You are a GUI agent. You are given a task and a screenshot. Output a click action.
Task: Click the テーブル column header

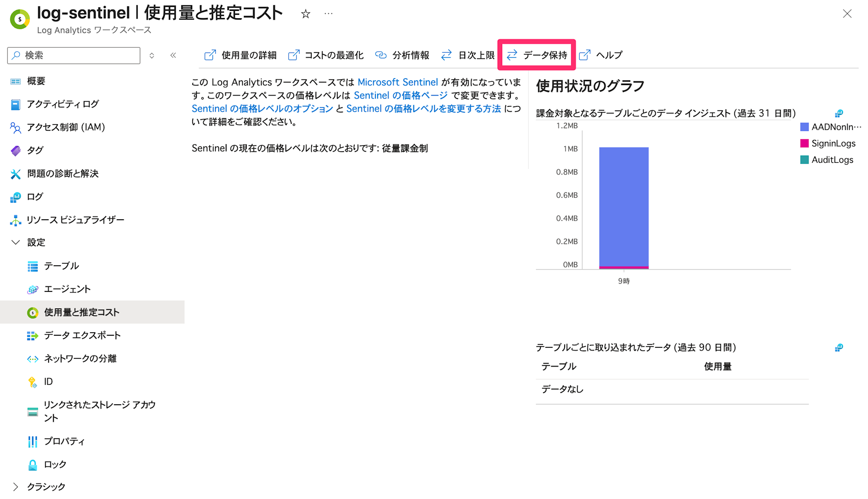(x=559, y=367)
